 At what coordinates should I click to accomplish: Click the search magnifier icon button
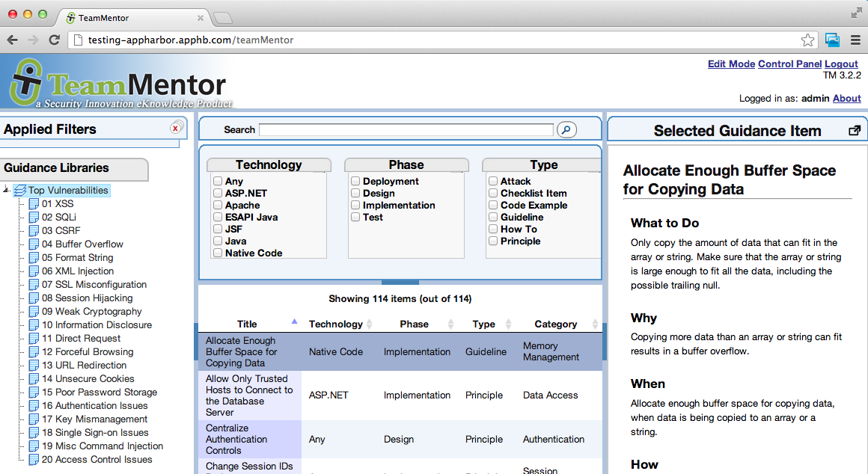coord(567,130)
